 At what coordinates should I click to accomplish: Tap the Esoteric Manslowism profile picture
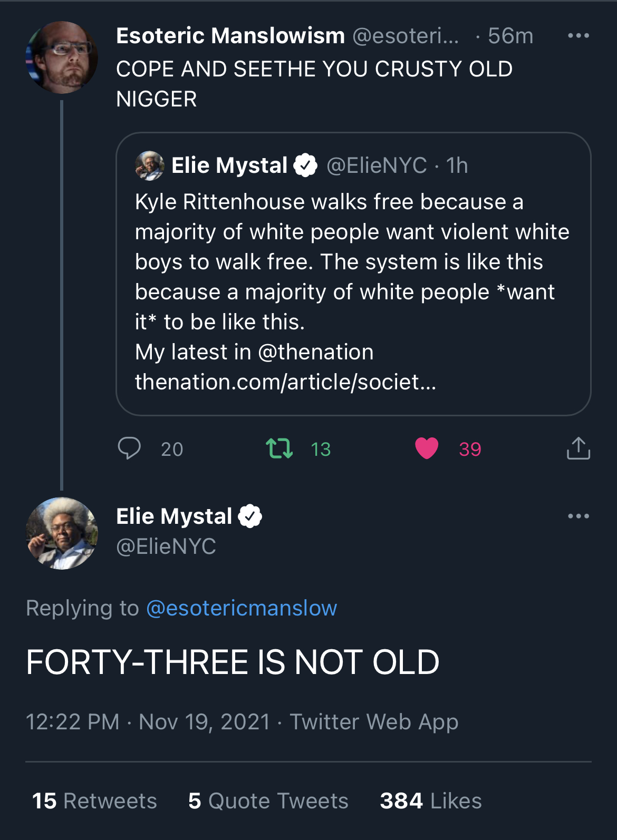point(62,57)
